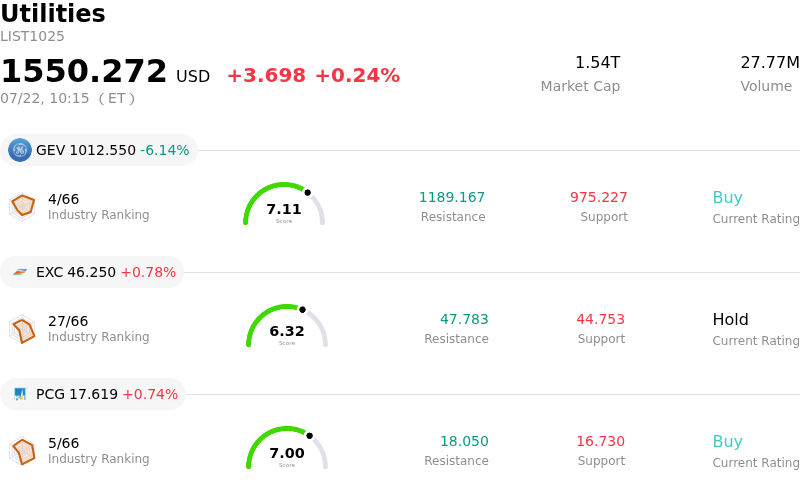The width and height of the screenshot is (800, 488).
Task: Click the GEV company logo icon
Action: pyautogui.click(x=20, y=150)
